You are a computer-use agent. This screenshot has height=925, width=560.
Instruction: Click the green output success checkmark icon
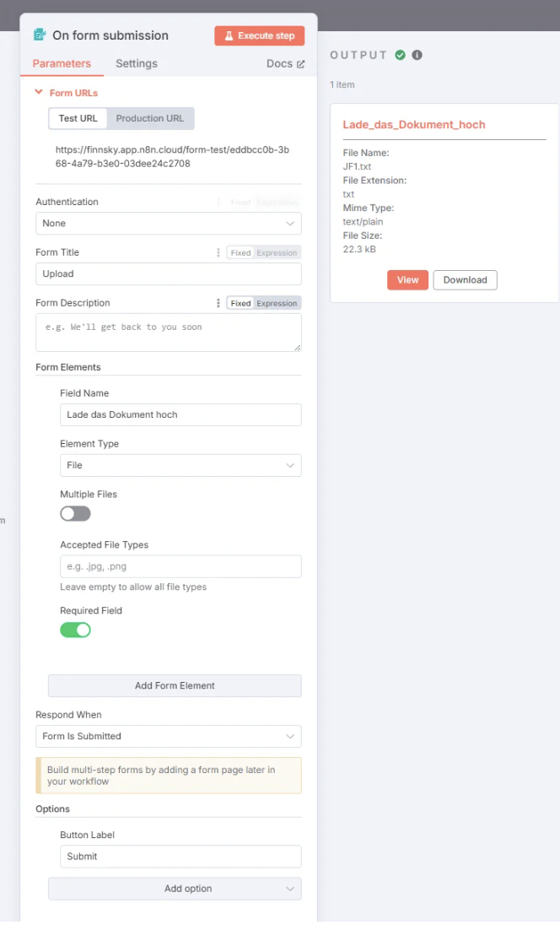click(401, 55)
